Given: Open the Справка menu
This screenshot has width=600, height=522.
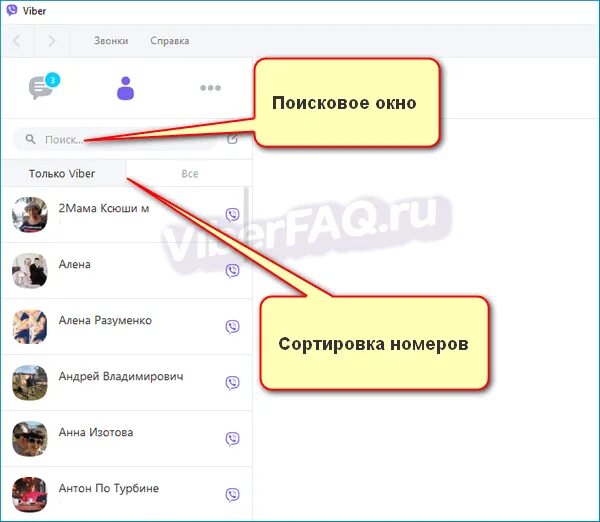Looking at the screenshot, I should [170, 41].
